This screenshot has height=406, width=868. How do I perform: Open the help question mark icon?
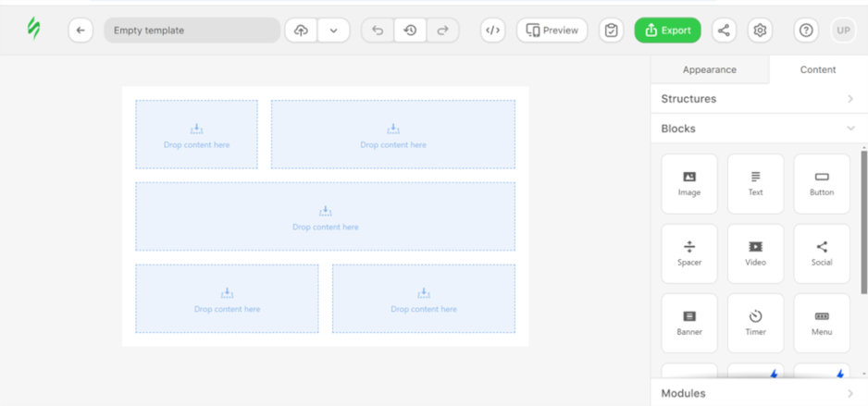click(x=806, y=31)
